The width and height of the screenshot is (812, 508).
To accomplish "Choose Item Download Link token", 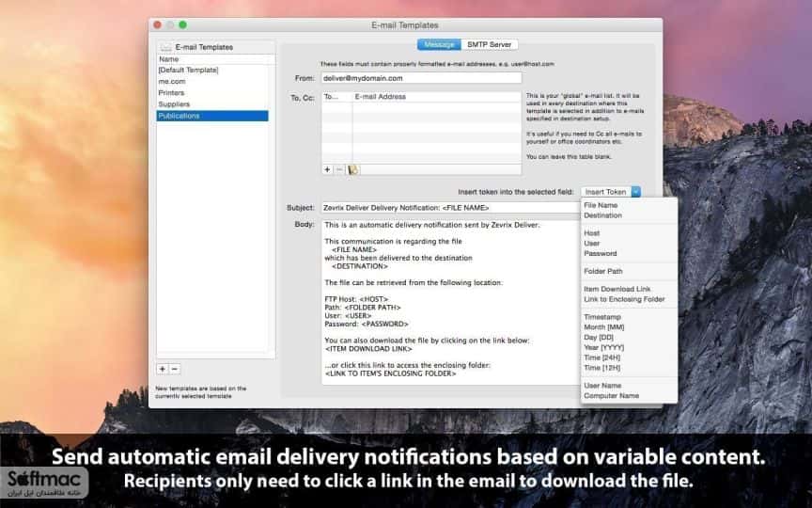I will 617,289.
